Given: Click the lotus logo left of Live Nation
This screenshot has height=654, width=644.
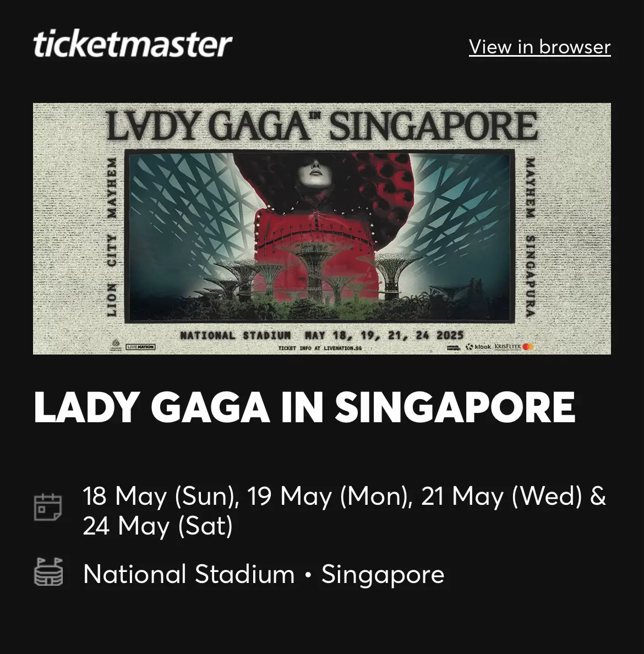Looking at the screenshot, I should tap(117, 346).
